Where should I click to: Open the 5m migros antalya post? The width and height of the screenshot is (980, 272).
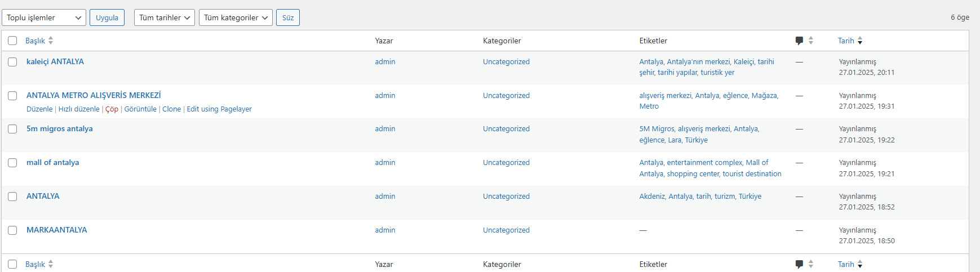tap(60, 129)
